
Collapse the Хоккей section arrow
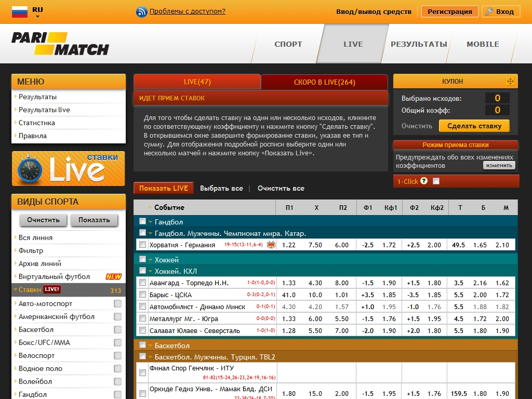150,260
